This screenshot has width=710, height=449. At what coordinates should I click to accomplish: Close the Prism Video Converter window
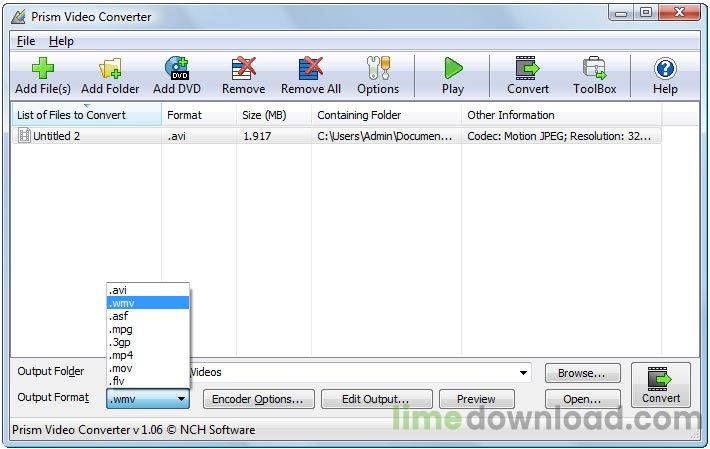point(679,13)
